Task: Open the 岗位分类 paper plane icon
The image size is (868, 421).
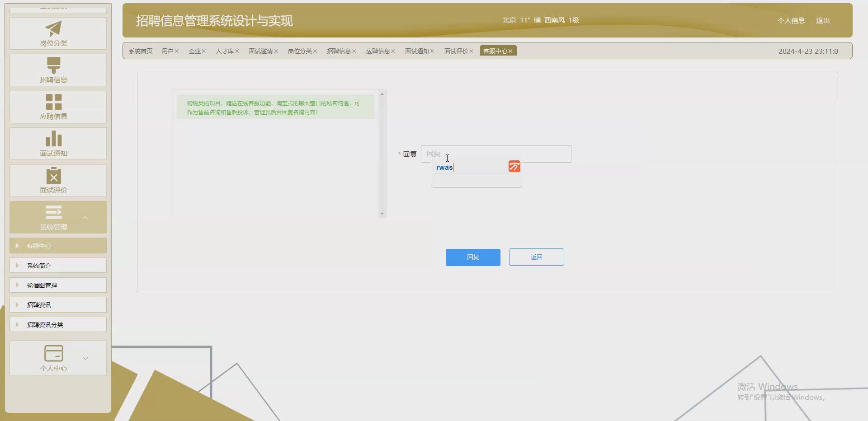Action: (53, 28)
